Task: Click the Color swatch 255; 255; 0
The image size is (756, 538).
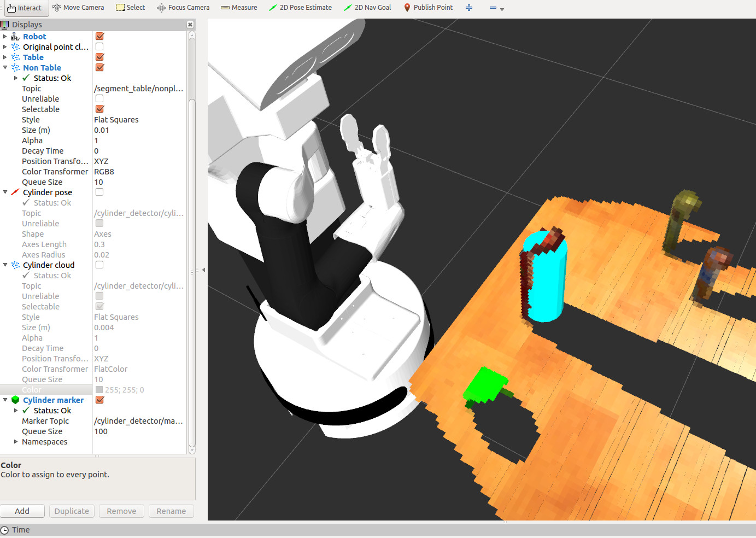Action: click(x=99, y=390)
